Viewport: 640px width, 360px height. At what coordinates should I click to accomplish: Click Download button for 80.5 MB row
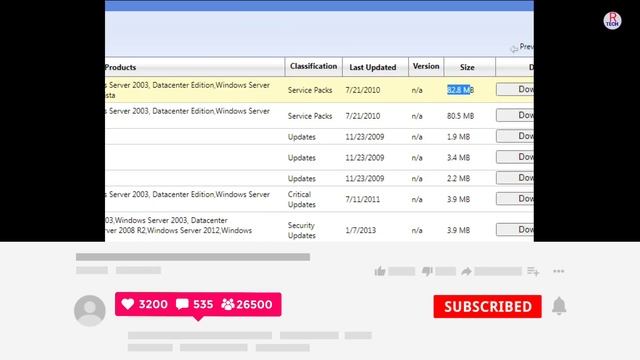point(515,115)
